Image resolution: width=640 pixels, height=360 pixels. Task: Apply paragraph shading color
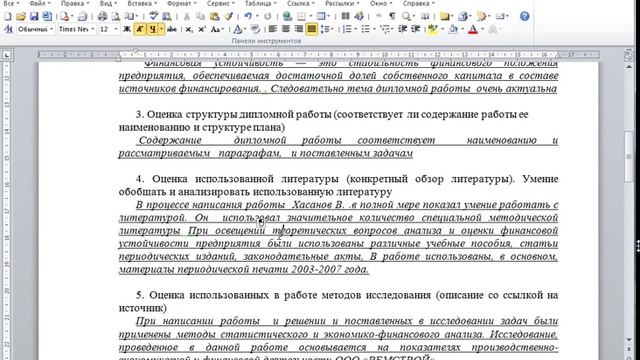click(x=453, y=29)
